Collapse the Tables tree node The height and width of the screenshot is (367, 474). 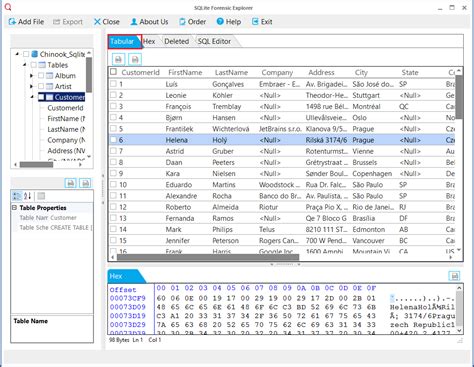coord(25,65)
